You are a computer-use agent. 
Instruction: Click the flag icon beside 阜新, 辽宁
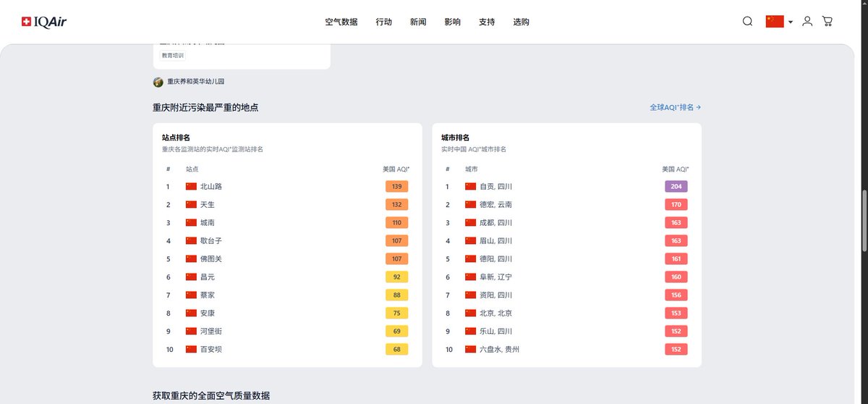(x=470, y=277)
